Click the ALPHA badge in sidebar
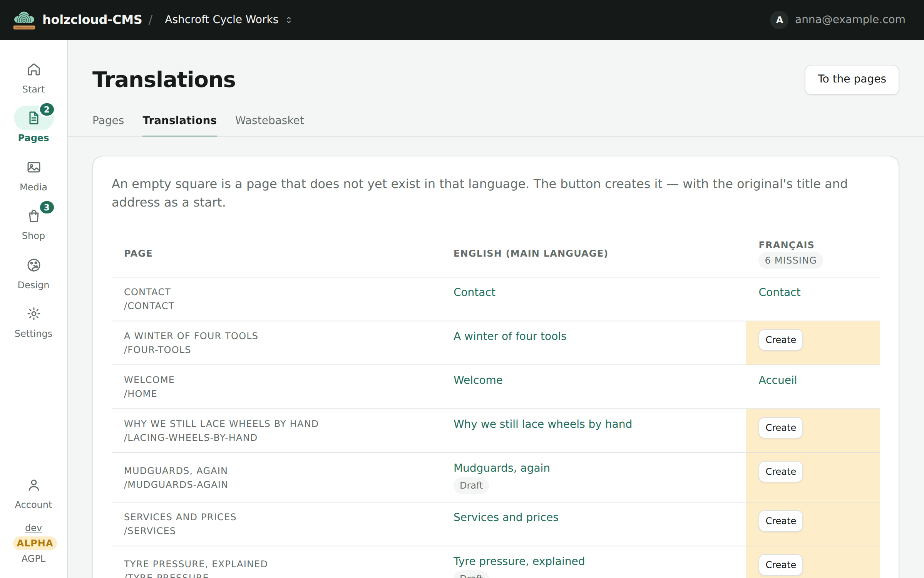This screenshot has height=578, width=924. [35, 543]
